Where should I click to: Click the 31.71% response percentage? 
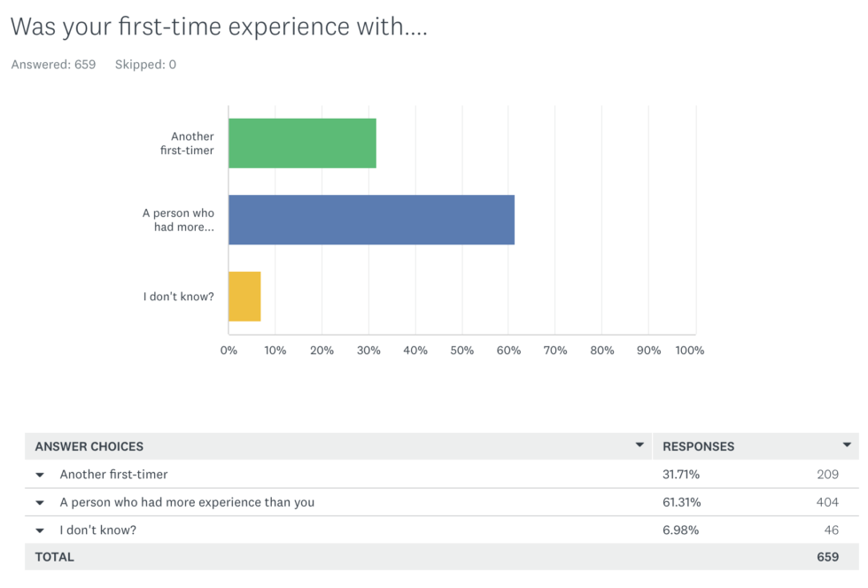681,475
